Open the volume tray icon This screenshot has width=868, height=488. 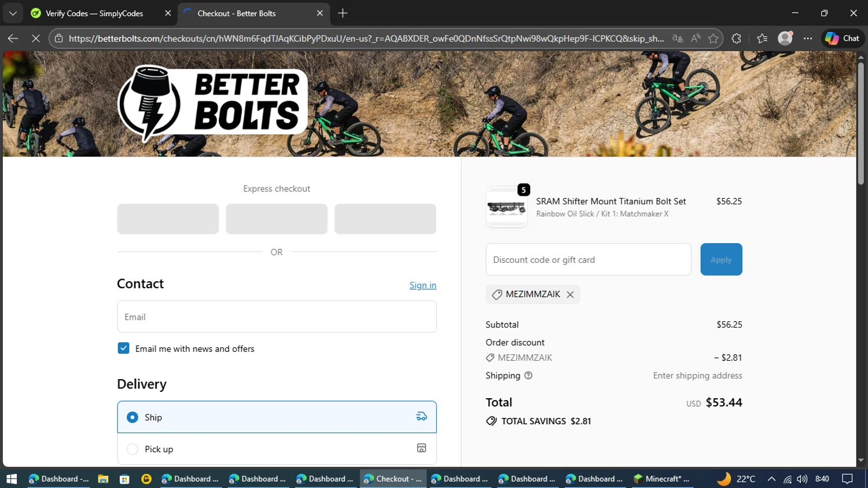click(x=802, y=479)
